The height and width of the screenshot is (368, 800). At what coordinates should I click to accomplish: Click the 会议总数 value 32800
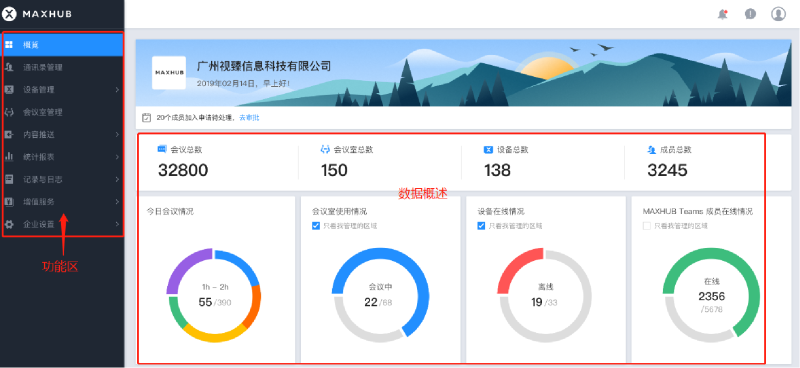[183, 170]
